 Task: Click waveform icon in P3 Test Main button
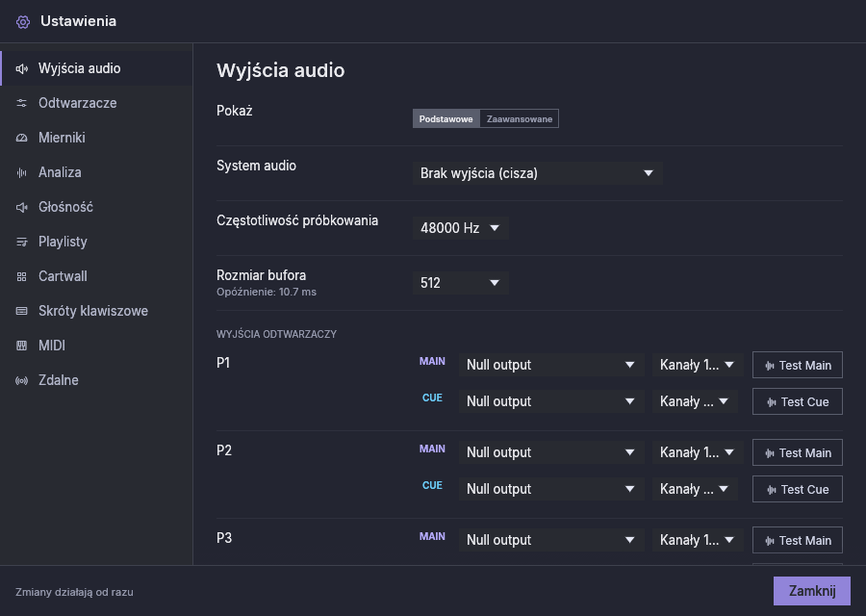click(770, 541)
